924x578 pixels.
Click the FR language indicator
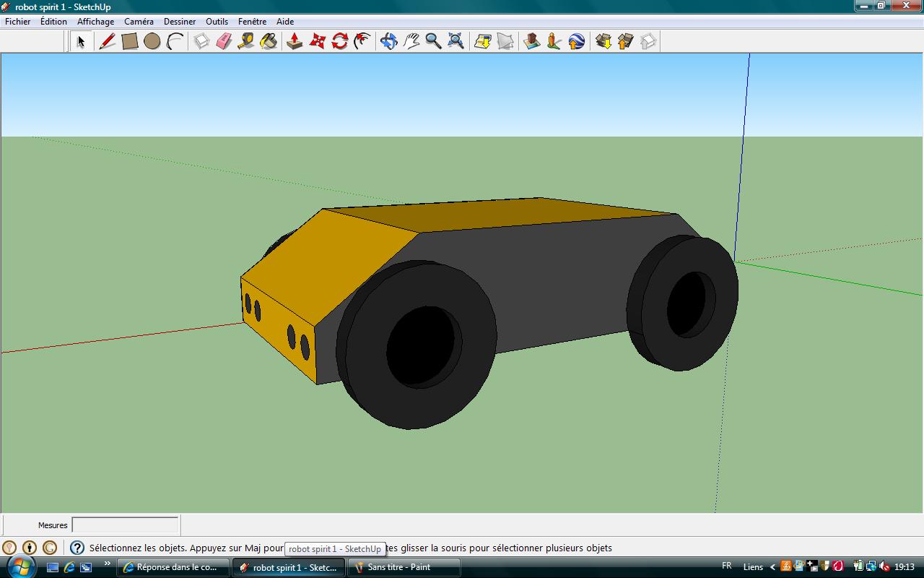point(726,566)
